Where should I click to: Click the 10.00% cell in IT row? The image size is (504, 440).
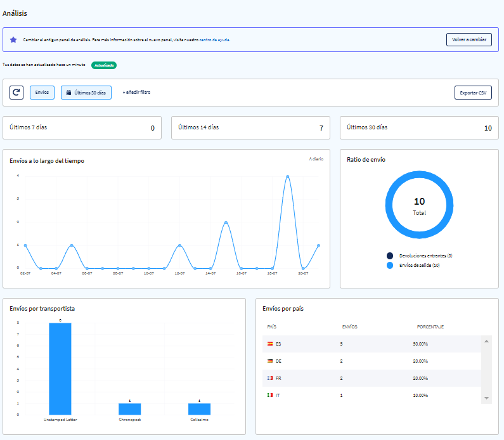click(420, 396)
